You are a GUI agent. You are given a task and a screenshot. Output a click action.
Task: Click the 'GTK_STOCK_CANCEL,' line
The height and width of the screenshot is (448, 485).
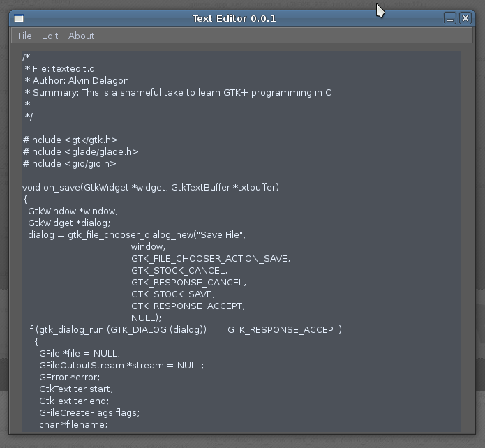coord(179,271)
